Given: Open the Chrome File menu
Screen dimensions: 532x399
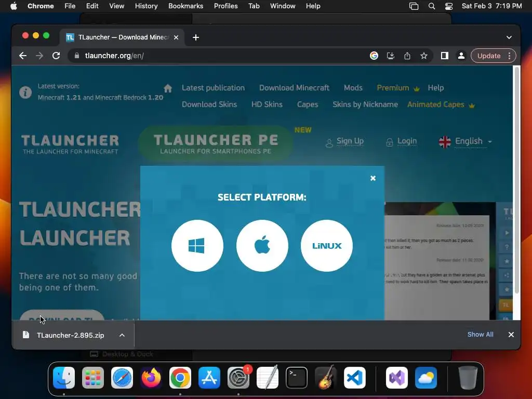Looking at the screenshot, I should [x=70, y=6].
